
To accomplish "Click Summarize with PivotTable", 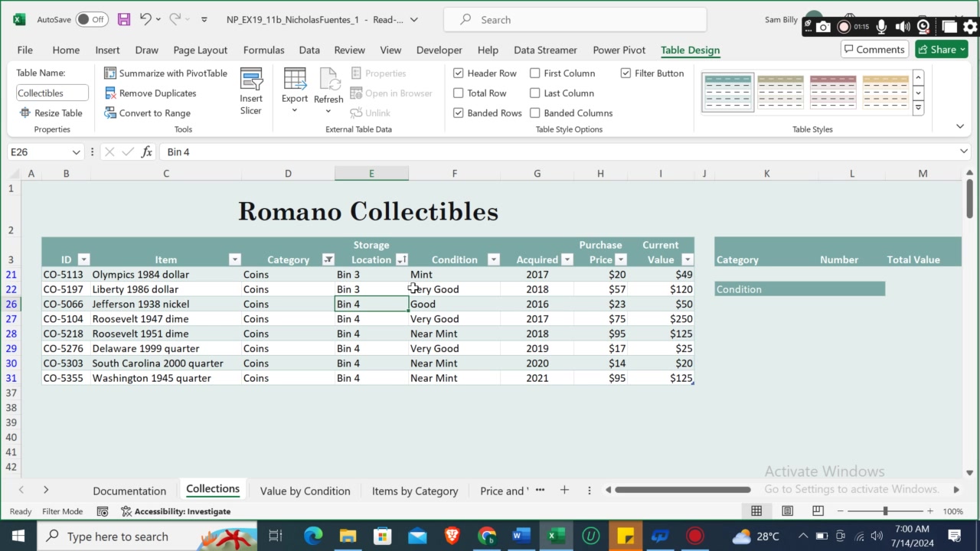I will 165,73.
